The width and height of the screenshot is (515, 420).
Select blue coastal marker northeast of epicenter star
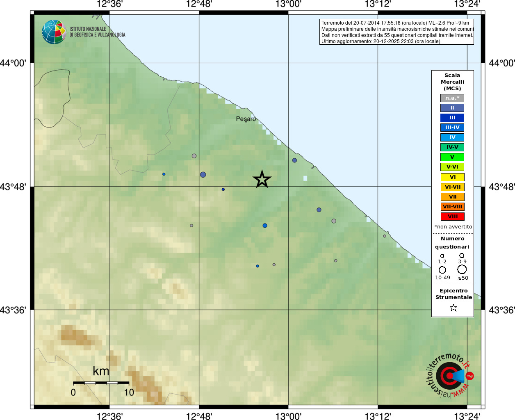[294, 160]
